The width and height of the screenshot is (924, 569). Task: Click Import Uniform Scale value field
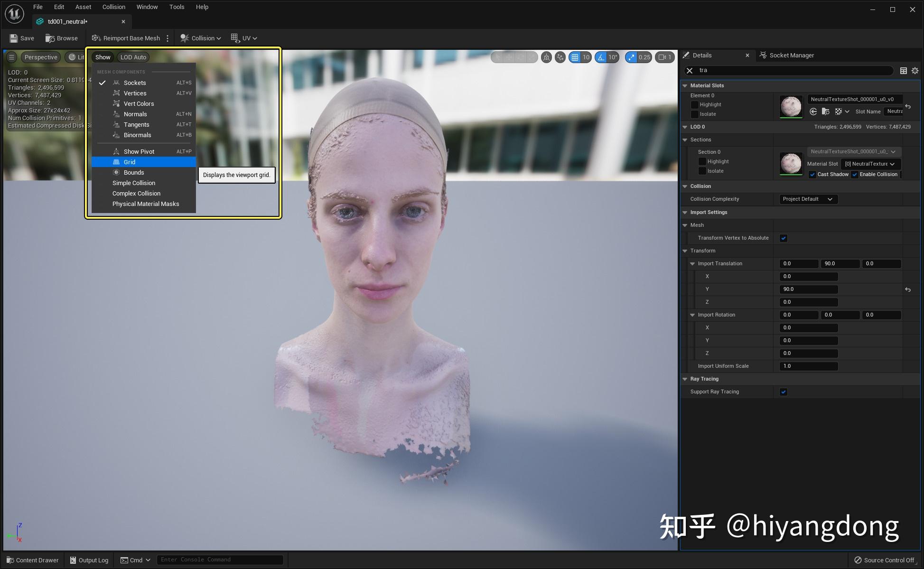[808, 366]
